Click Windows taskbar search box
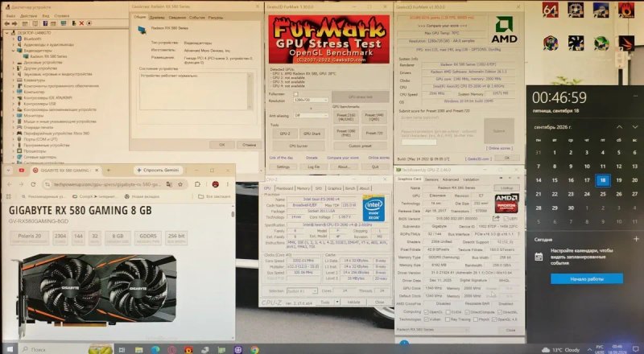Viewport: 644px width, 354px height. (x=66, y=349)
